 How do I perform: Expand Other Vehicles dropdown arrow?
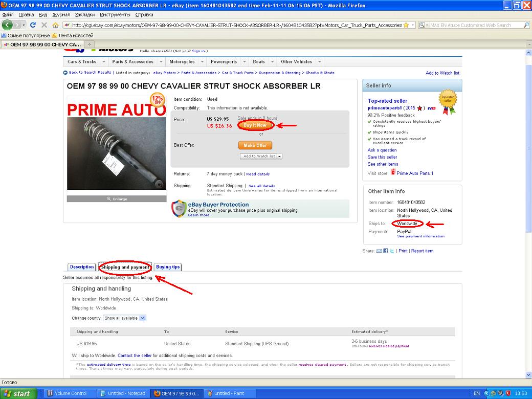pyautogui.click(x=319, y=62)
